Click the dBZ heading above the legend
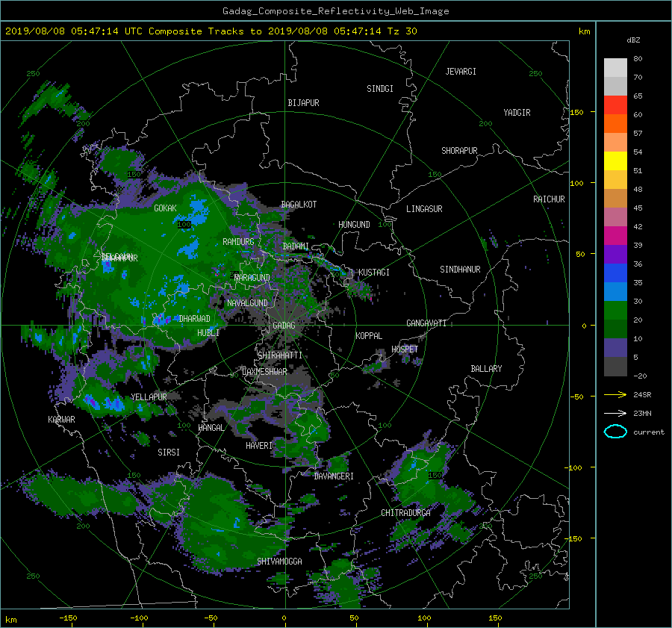Viewport: 672px width, 628px height. (x=633, y=40)
